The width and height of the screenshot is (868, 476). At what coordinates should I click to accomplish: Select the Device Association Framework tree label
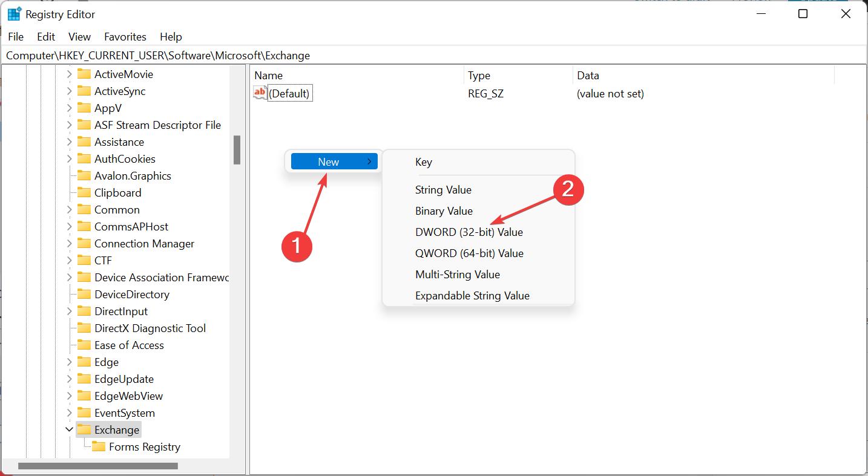pos(162,278)
